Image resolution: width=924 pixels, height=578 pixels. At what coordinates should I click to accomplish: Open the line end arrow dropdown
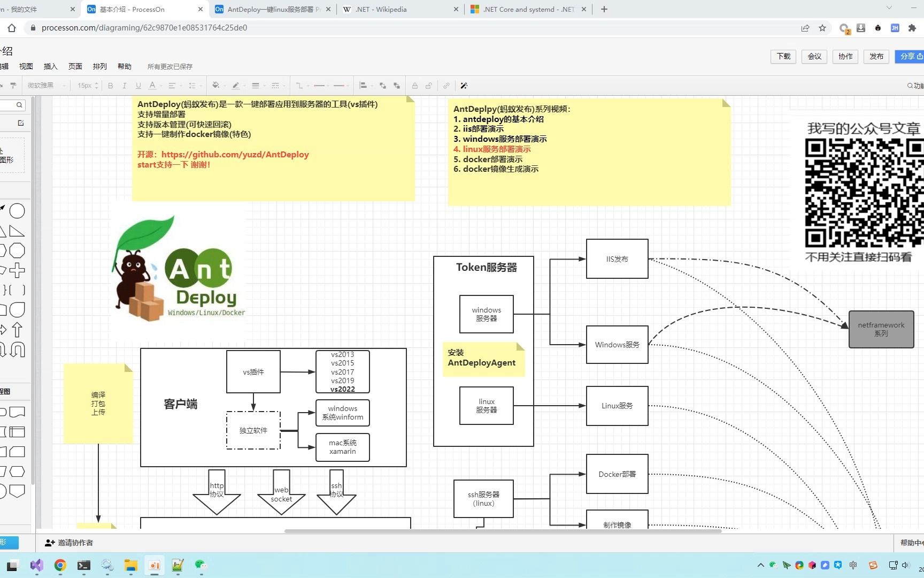[x=341, y=86]
